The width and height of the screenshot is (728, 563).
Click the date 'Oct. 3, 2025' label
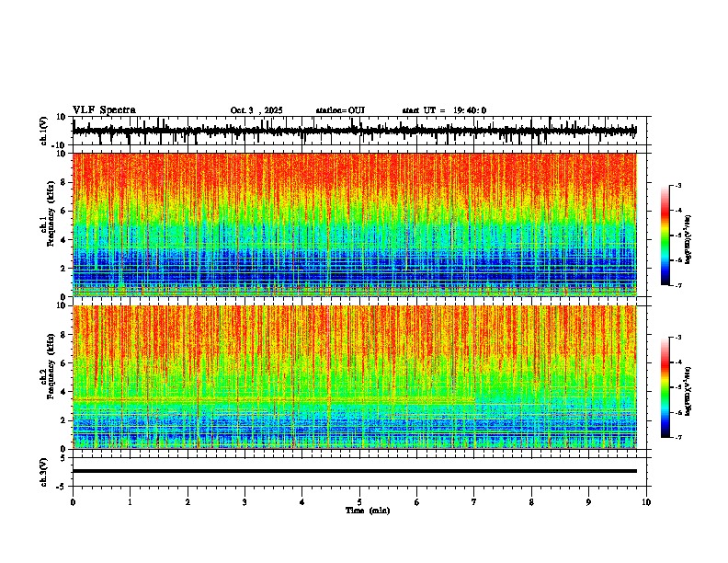pos(256,110)
